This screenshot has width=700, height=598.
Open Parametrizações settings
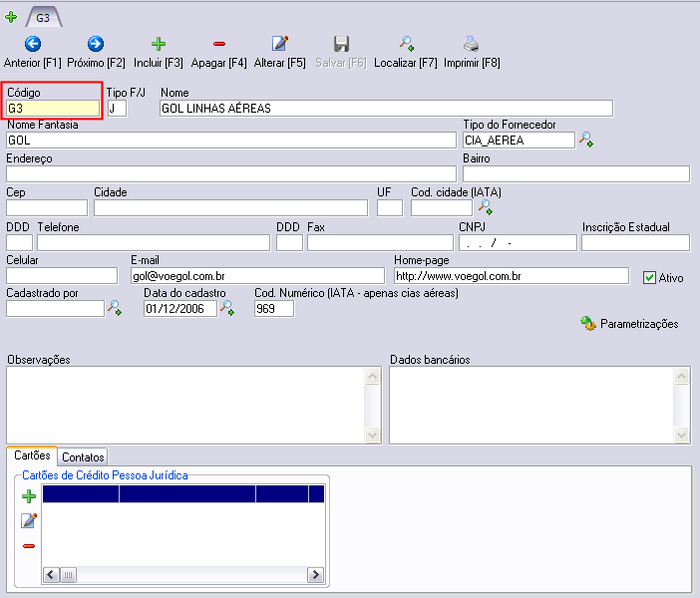pyautogui.click(x=629, y=324)
